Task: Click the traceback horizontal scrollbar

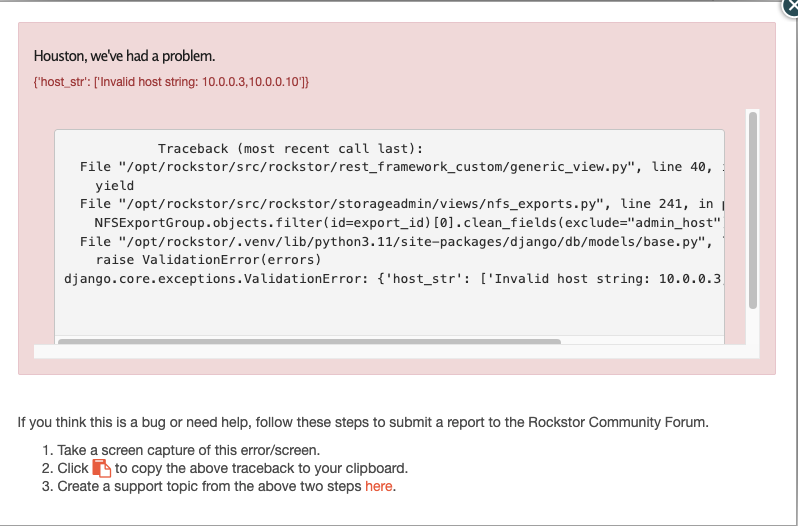Action: pos(310,342)
